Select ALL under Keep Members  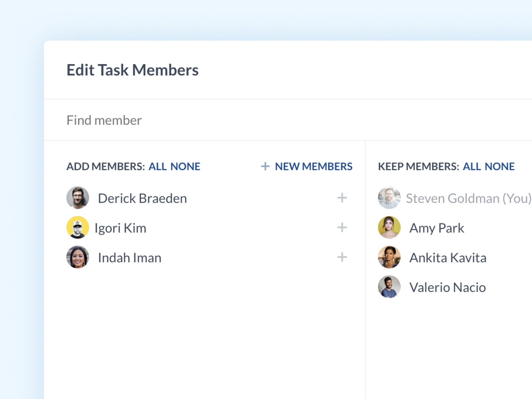click(472, 166)
